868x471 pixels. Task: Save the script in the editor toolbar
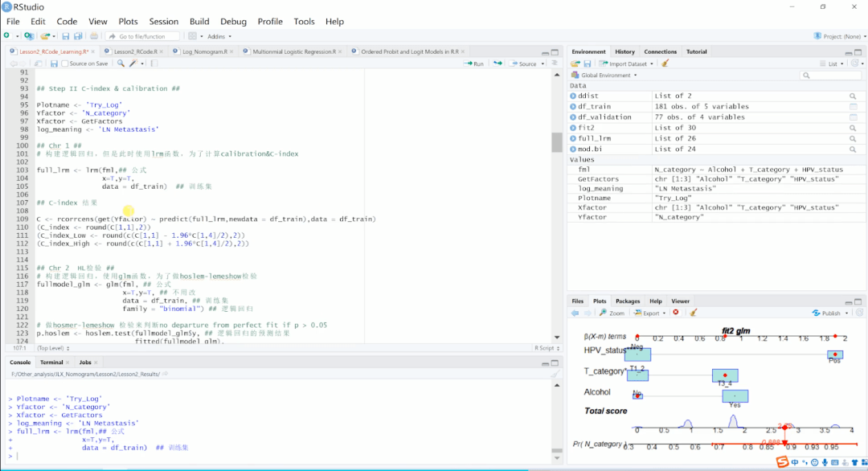point(54,63)
